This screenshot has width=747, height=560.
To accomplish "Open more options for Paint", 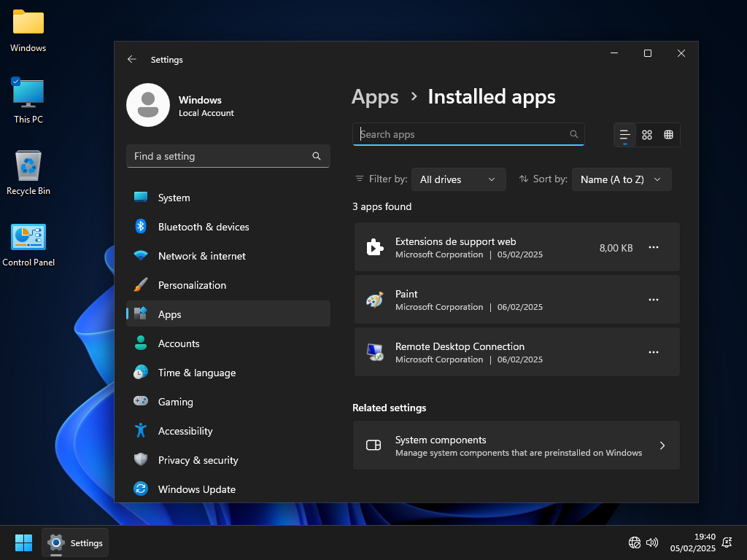I will pos(654,300).
